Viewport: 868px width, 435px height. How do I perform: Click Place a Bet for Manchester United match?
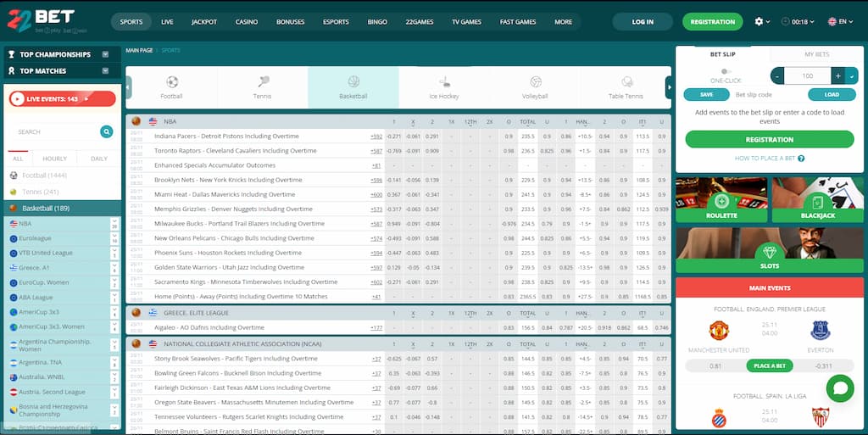pos(770,365)
